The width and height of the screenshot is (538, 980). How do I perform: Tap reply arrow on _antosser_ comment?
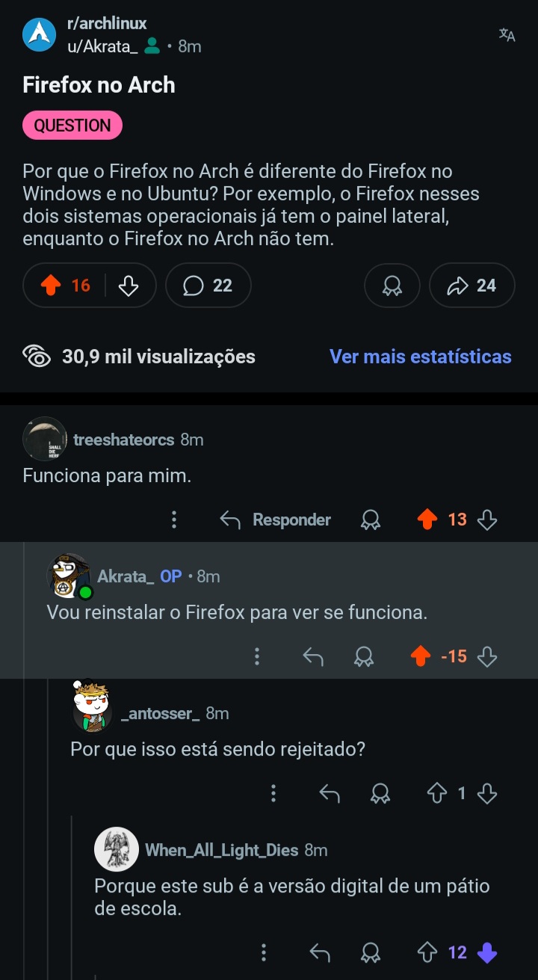(x=330, y=793)
